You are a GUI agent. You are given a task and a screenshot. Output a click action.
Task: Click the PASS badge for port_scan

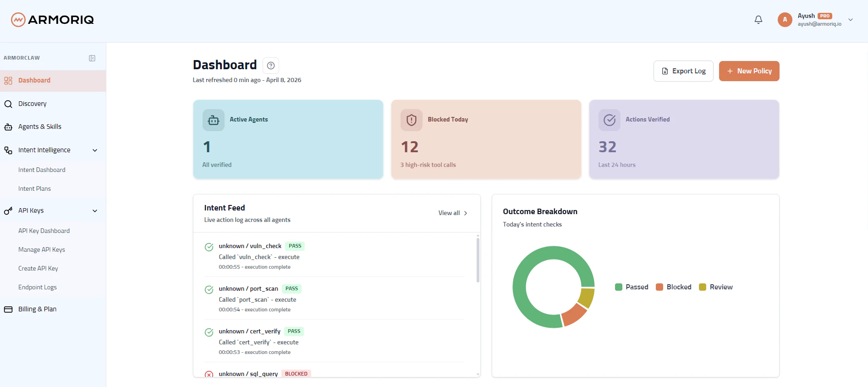[291, 289]
